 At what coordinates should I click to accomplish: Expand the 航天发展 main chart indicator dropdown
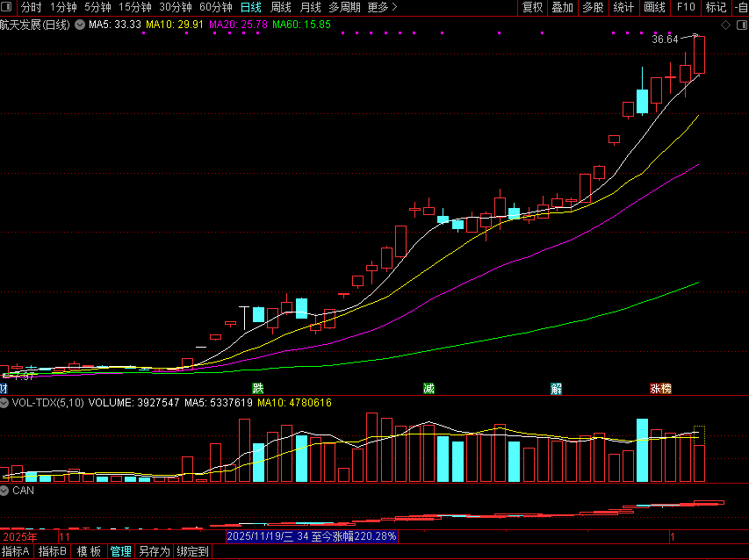(80, 25)
